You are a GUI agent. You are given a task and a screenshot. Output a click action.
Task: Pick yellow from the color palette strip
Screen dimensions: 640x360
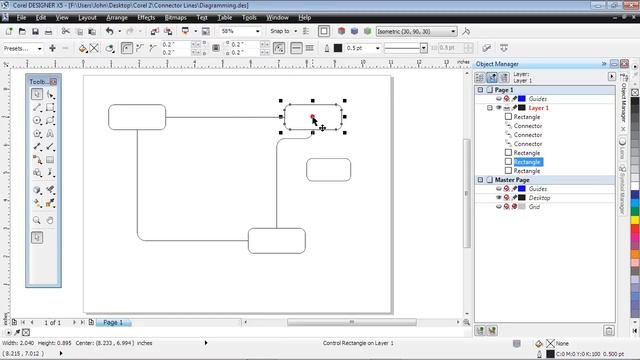click(x=635, y=220)
